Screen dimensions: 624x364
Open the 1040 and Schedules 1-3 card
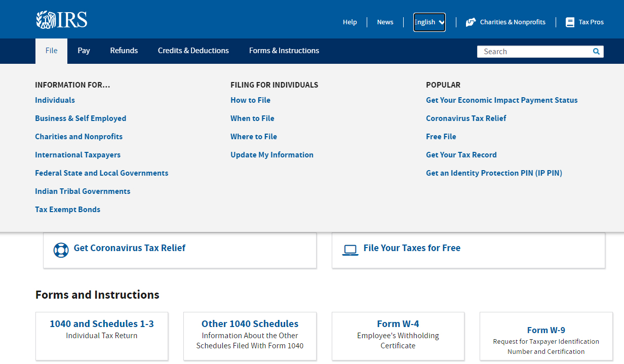(102, 336)
